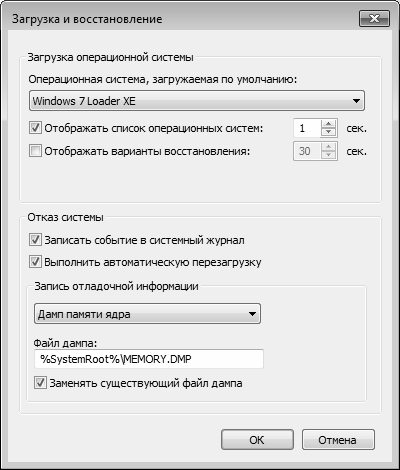Expand the Windows 7 Loader XE arrow
The image size is (400, 470).
(x=356, y=101)
